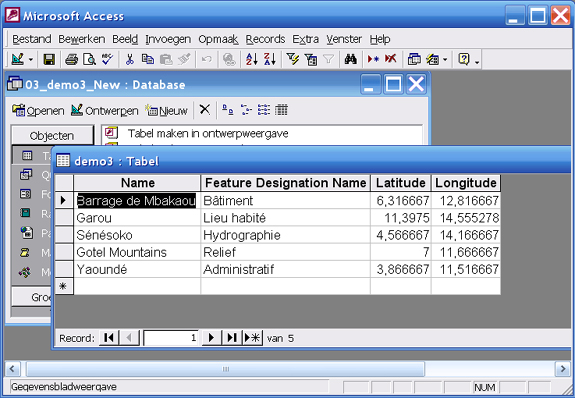
Task: Go to first record navigation button
Action: [x=109, y=337]
